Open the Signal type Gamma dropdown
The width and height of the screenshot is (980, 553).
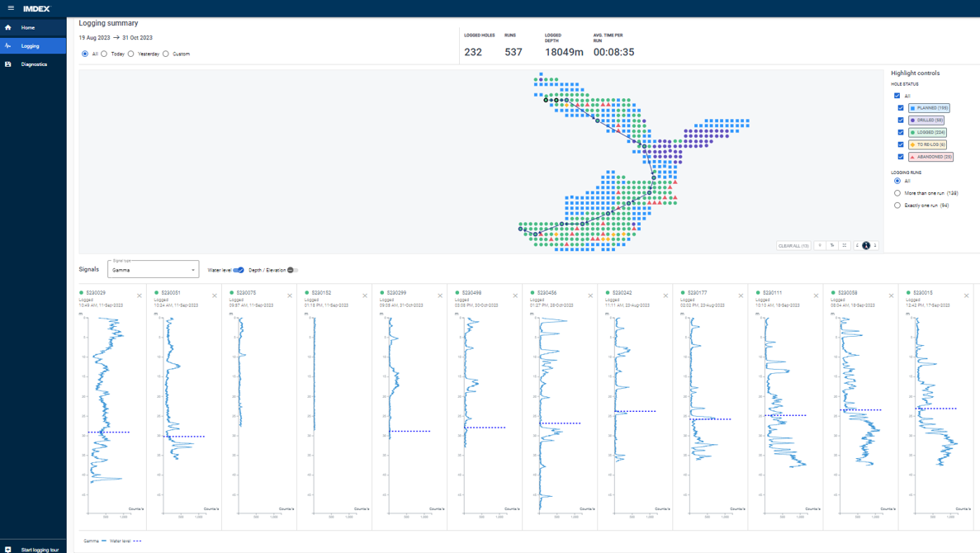pos(153,269)
